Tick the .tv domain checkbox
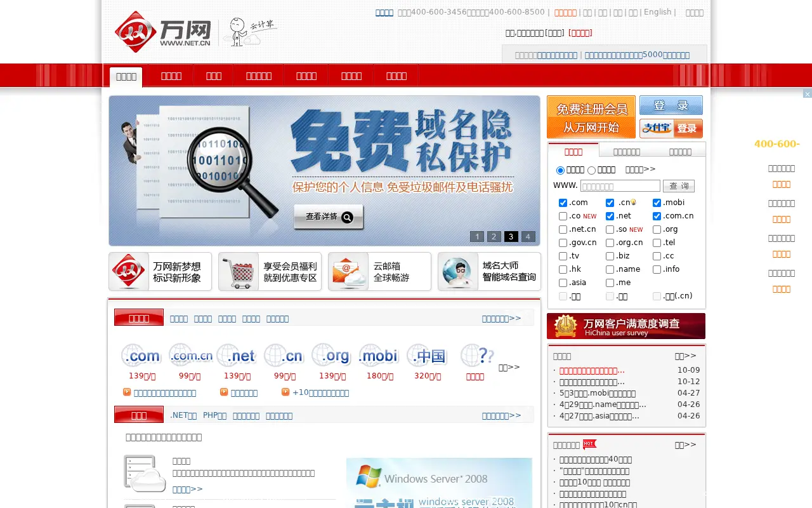The width and height of the screenshot is (812, 508). 563,257
